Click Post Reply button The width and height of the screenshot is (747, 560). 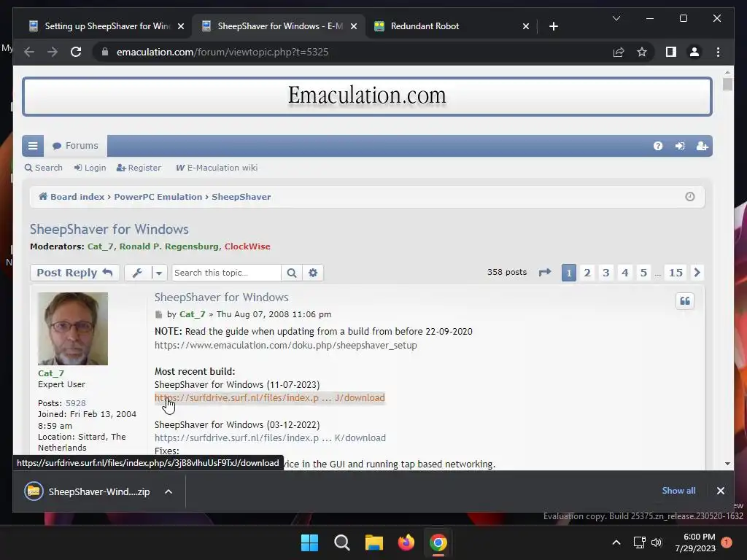[75, 273]
